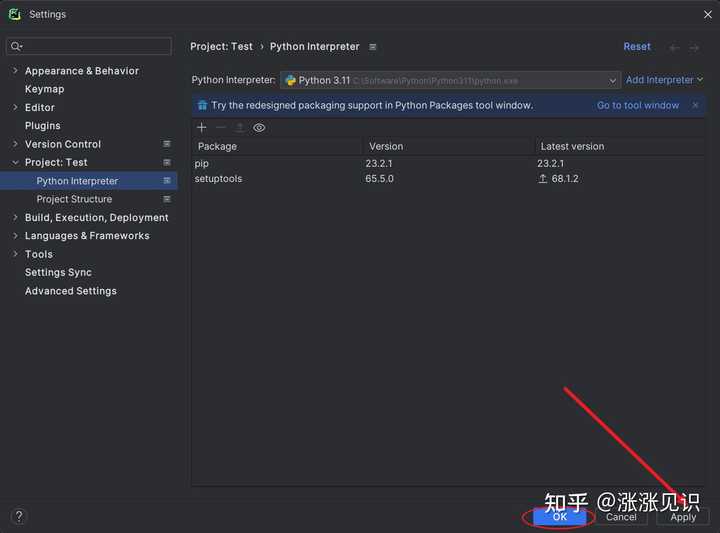Expand the Tools section

[15, 254]
